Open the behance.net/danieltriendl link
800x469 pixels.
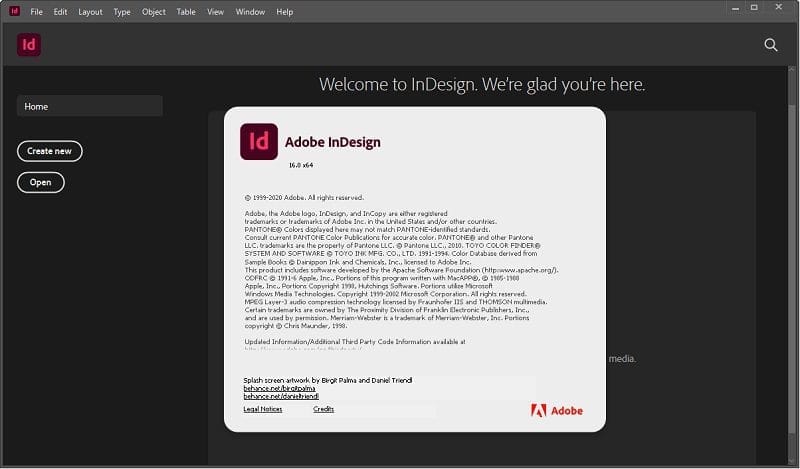[x=281, y=396]
